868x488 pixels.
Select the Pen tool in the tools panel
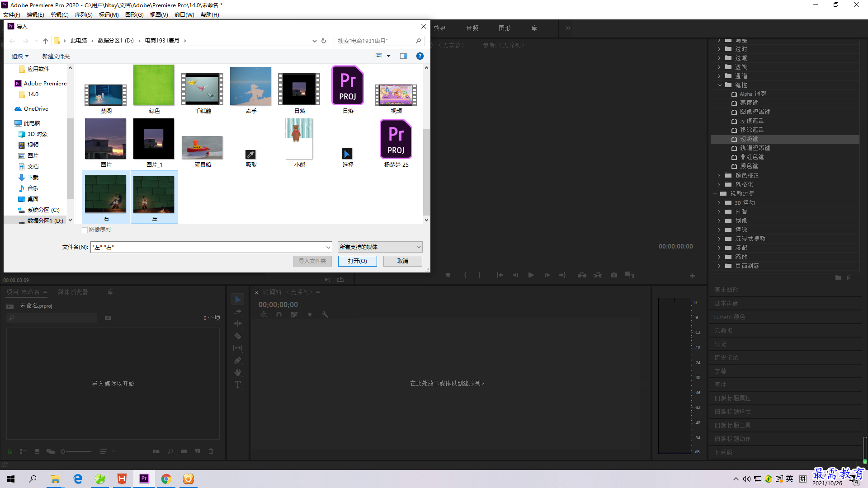(238, 360)
